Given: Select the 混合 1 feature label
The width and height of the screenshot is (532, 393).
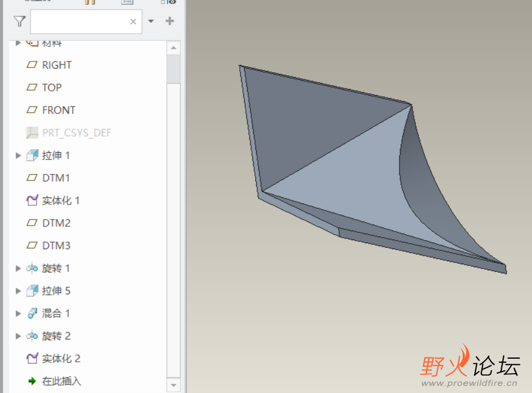Looking at the screenshot, I should click(x=56, y=314).
